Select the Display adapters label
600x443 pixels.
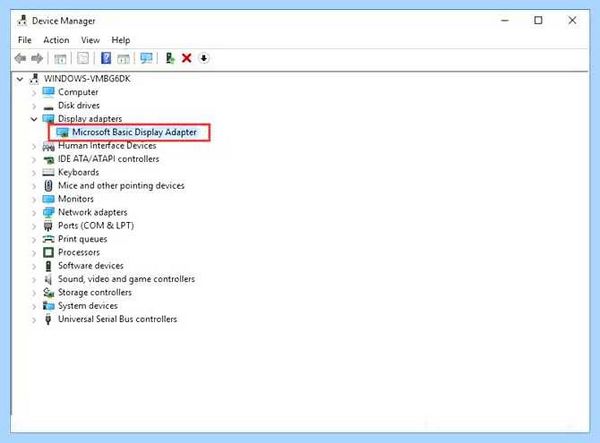click(x=90, y=119)
